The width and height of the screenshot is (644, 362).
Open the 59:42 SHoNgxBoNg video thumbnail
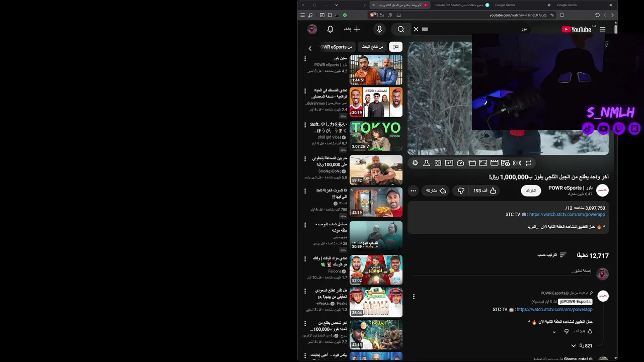(x=376, y=169)
